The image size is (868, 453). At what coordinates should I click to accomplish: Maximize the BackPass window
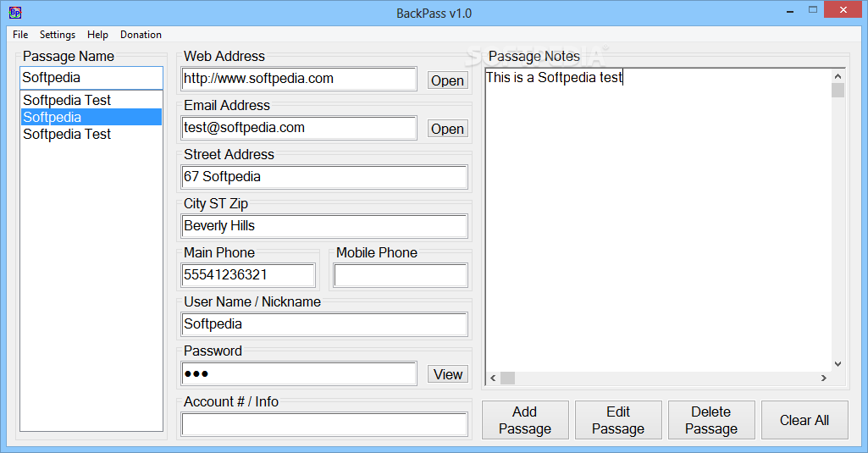click(813, 10)
